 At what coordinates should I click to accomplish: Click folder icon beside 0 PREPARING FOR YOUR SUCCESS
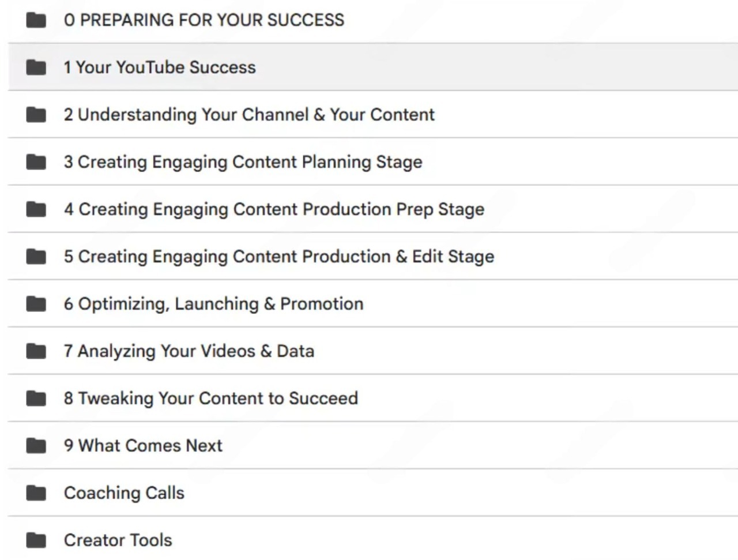click(x=36, y=20)
